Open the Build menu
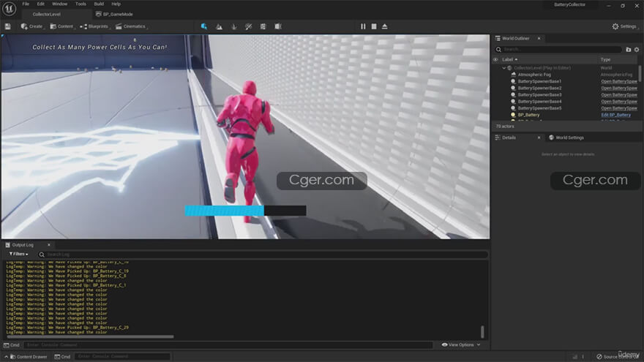Viewport: 644px width, 362px height. pyautogui.click(x=98, y=4)
